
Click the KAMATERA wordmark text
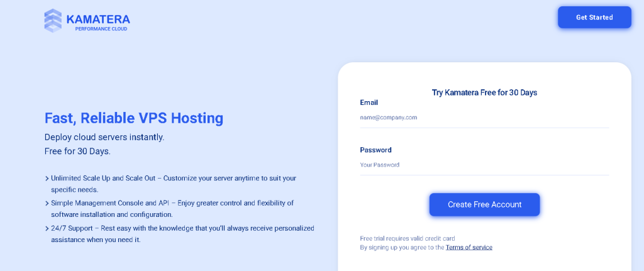98,18
